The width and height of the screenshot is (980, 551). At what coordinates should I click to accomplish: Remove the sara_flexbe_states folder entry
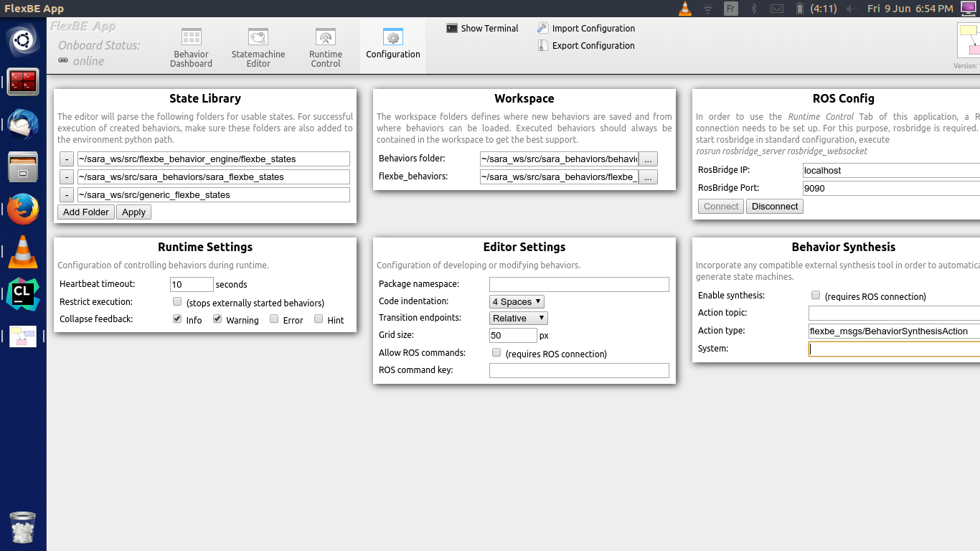[66, 176]
